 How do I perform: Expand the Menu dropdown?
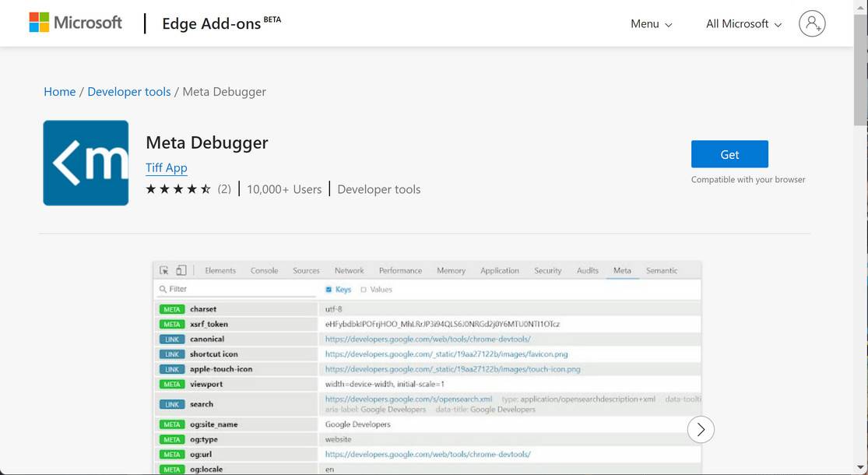651,24
